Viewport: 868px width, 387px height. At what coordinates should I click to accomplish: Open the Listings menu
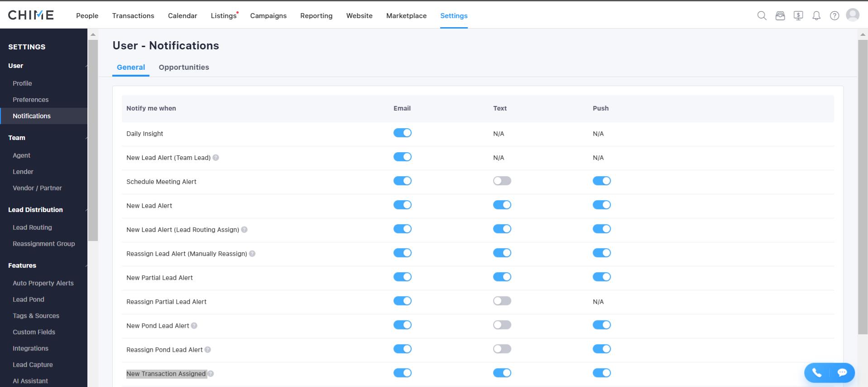[x=224, y=16]
